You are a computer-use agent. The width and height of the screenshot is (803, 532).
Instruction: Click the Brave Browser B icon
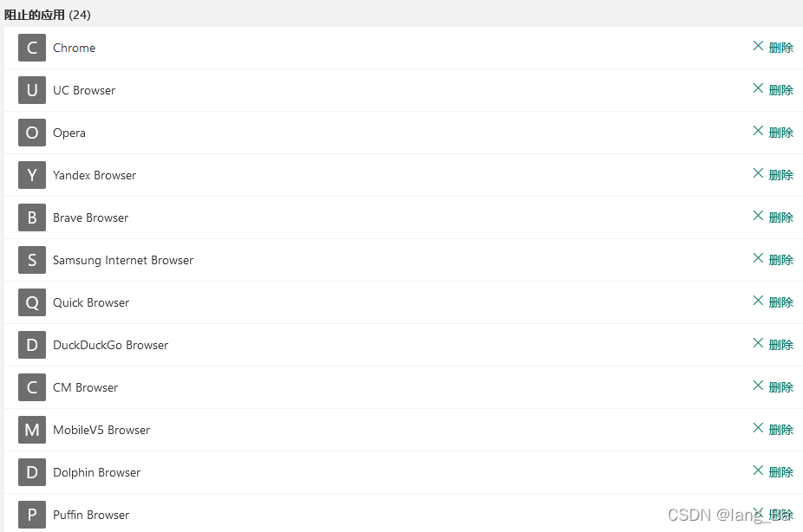[32, 217]
